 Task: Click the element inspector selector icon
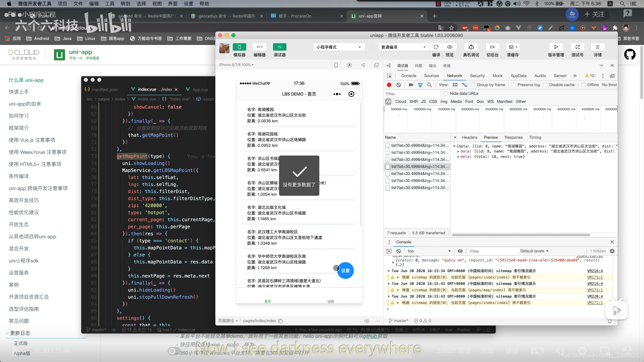pos(389,76)
